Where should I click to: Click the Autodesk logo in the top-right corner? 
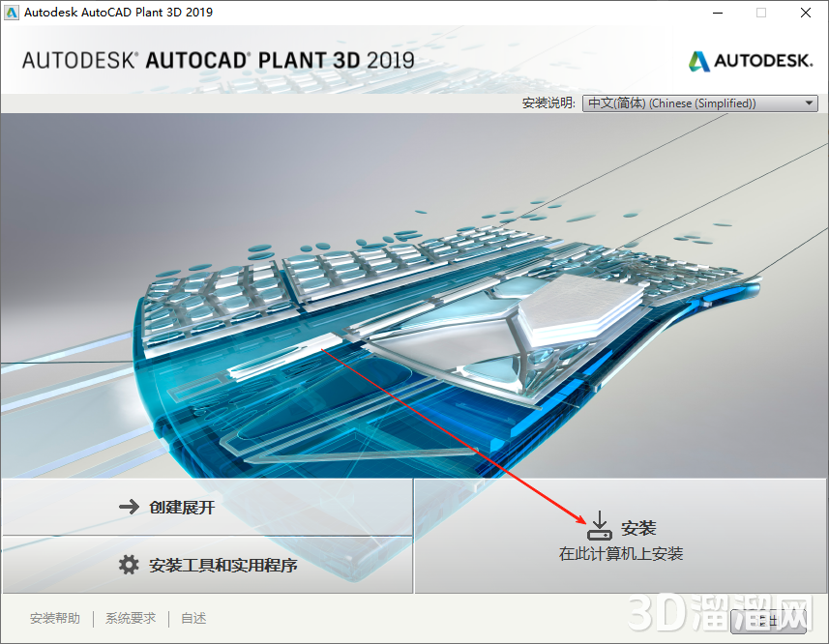coord(751,60)
